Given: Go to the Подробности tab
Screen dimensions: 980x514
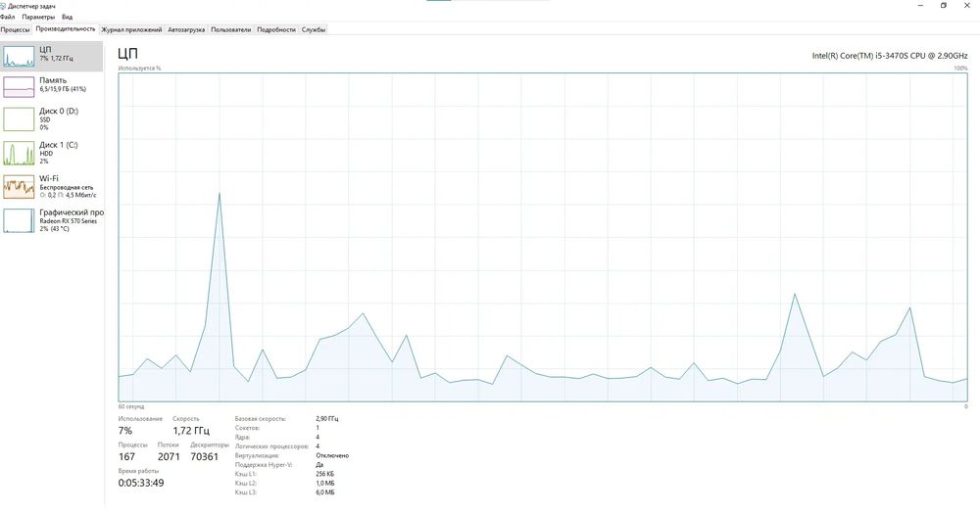Looking at the screenshot, I should pyautogui.click(x=276, y=29).
